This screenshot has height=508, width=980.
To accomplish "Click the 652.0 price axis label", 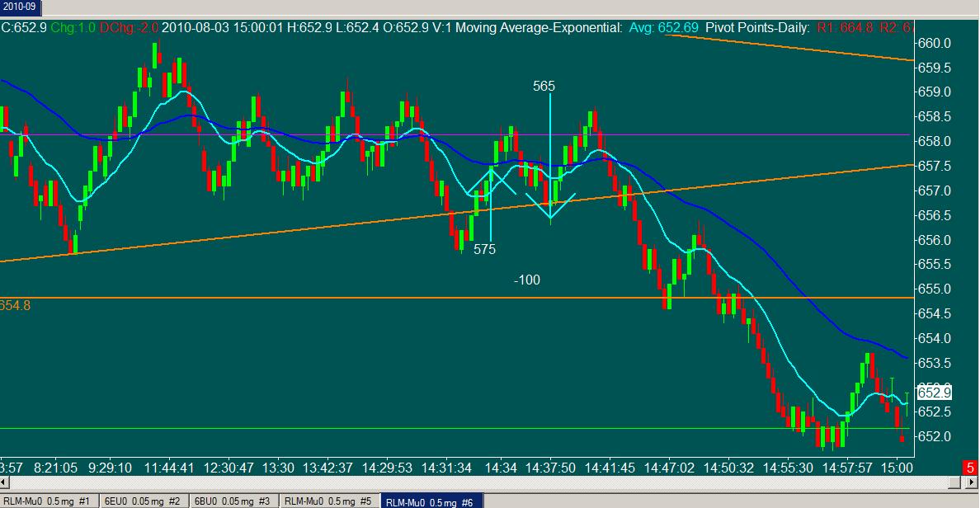I will [934, 437].
